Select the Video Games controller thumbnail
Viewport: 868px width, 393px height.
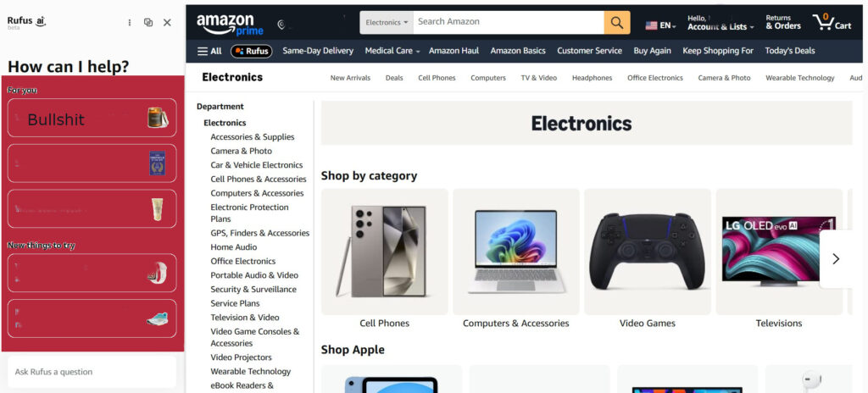(647, 252)
